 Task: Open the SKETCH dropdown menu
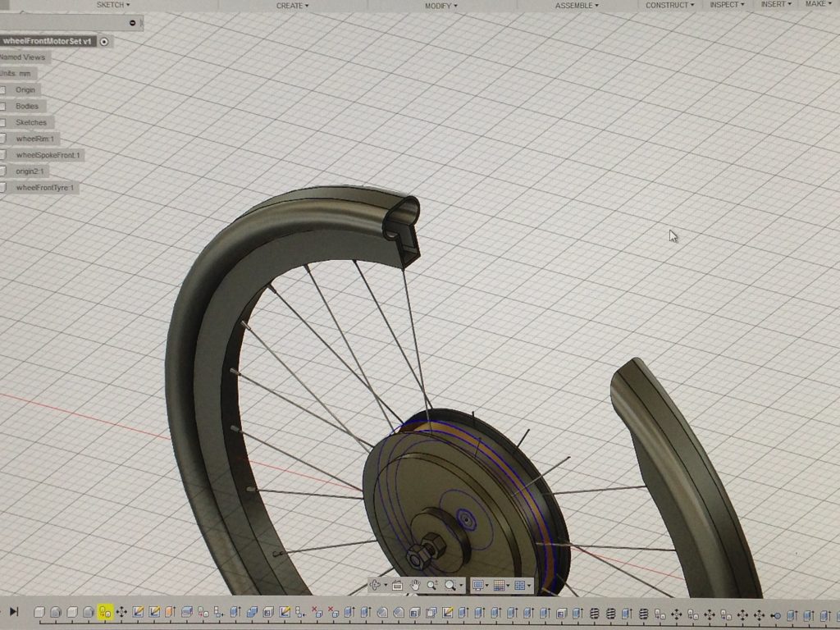point(112,5)
